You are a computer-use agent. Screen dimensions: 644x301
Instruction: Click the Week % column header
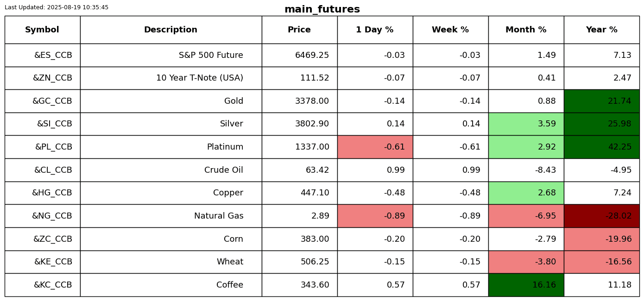(x=450, y=30)
